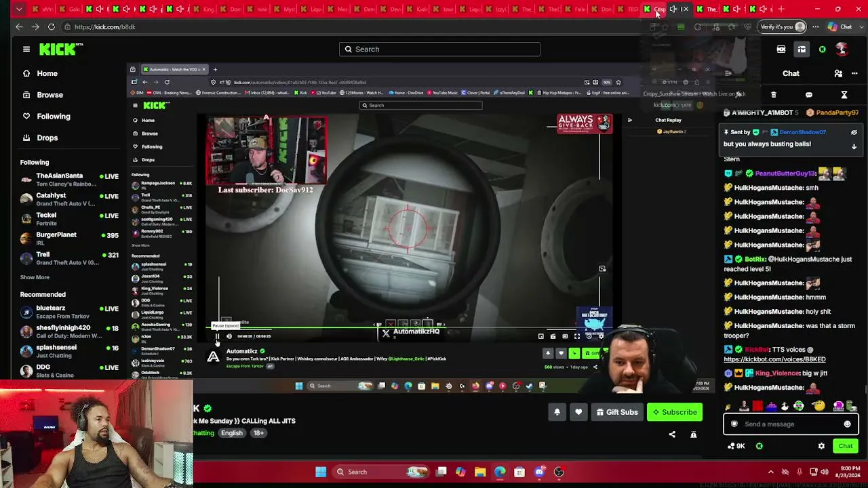Click the browser address bar URL
The height and width of the screenshot is (488, 868).
[x=104, y=26]
